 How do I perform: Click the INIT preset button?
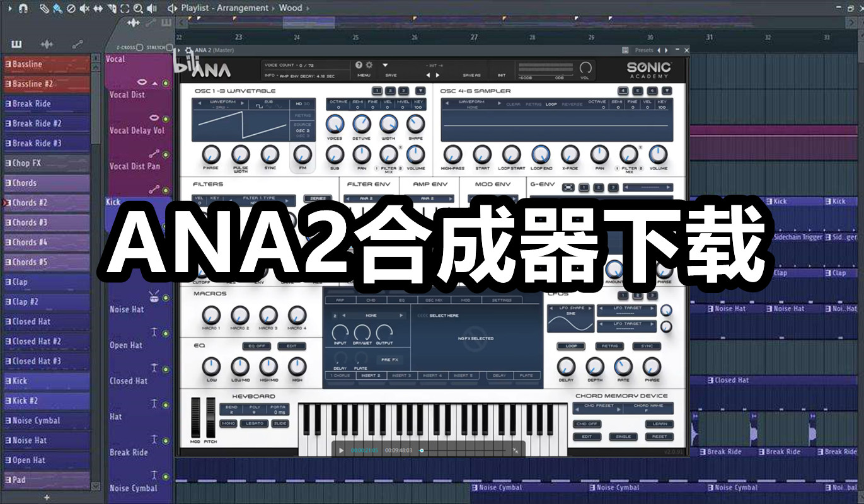[502, 76]
